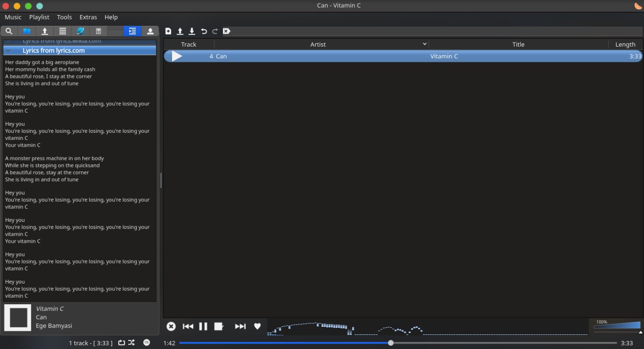Stop playback after this track
Viewport: 644px width, 349px height.
coord(219,326)
